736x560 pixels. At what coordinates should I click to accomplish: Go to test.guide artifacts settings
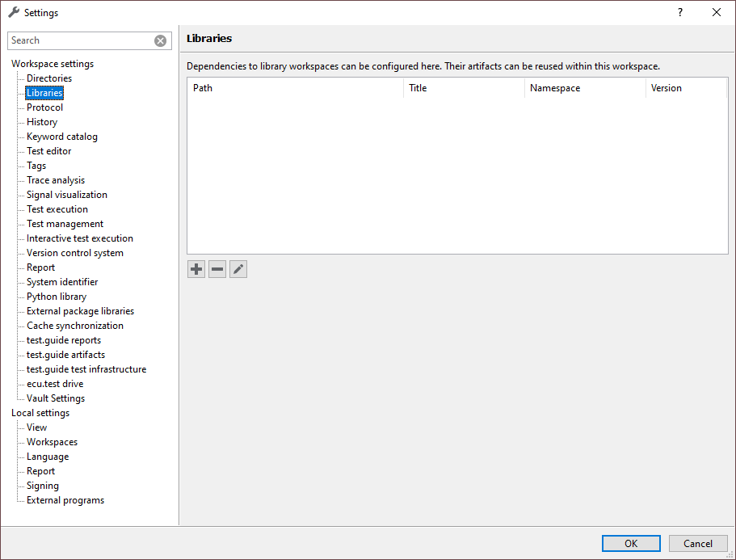point(65,355)
